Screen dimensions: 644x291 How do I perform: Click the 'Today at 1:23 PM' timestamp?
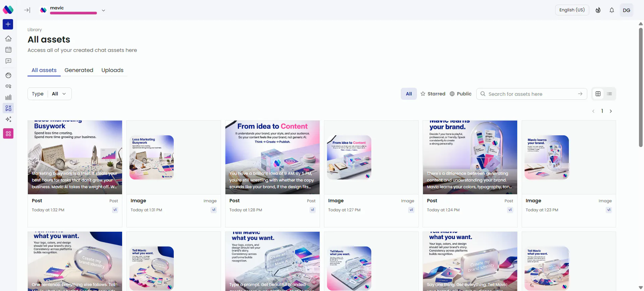(x=542, y=210)
